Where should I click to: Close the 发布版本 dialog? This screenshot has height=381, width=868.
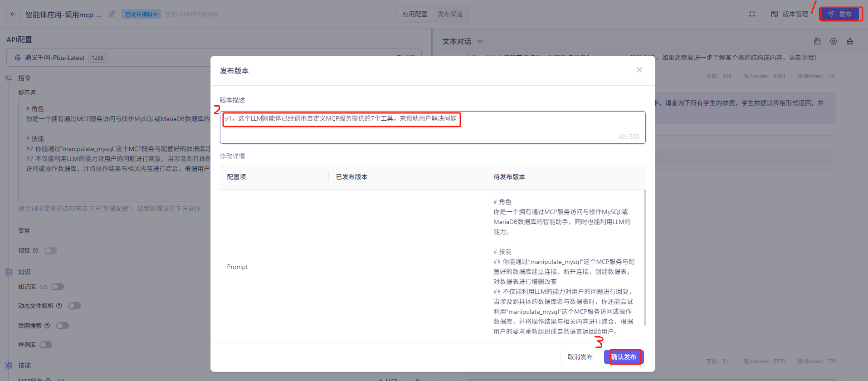click(x=639, y=70)
